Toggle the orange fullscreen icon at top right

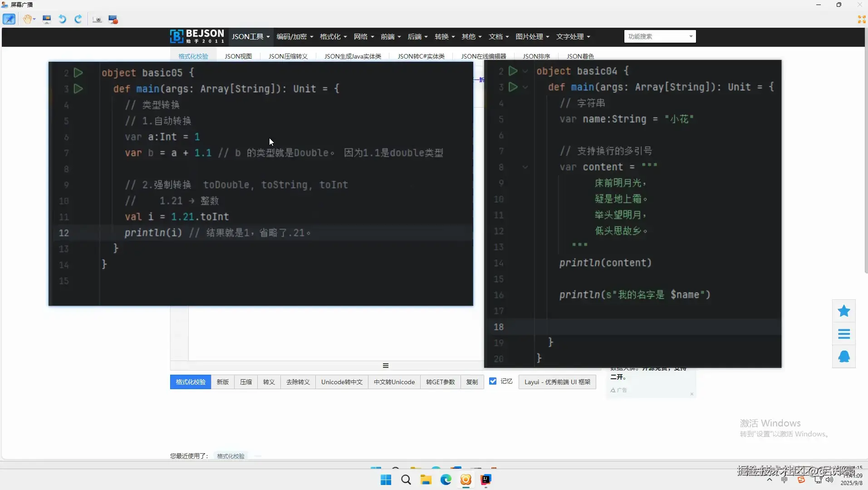pyautogui.click(x=861, y=19)
